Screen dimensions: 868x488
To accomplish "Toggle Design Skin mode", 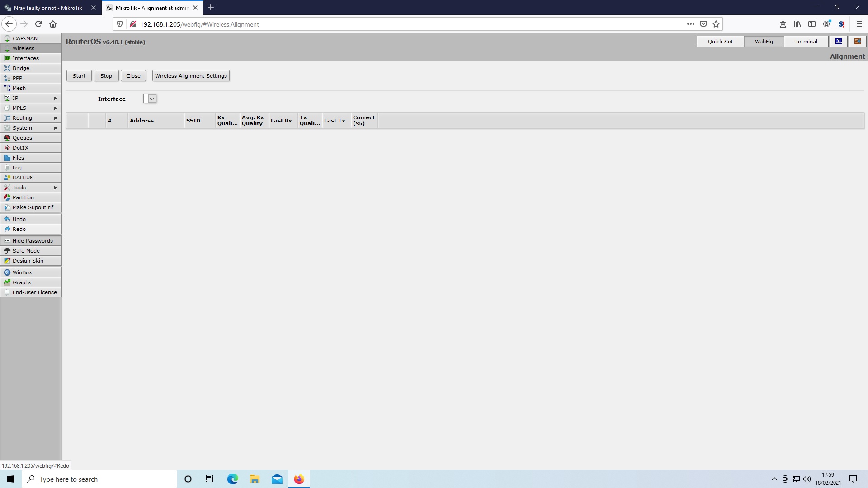I will (28, 261).
